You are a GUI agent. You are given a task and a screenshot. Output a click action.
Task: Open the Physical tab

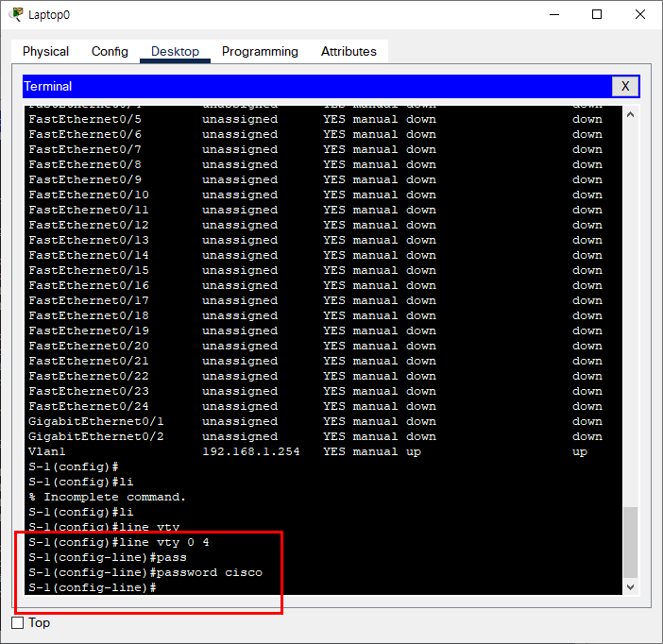45,51
